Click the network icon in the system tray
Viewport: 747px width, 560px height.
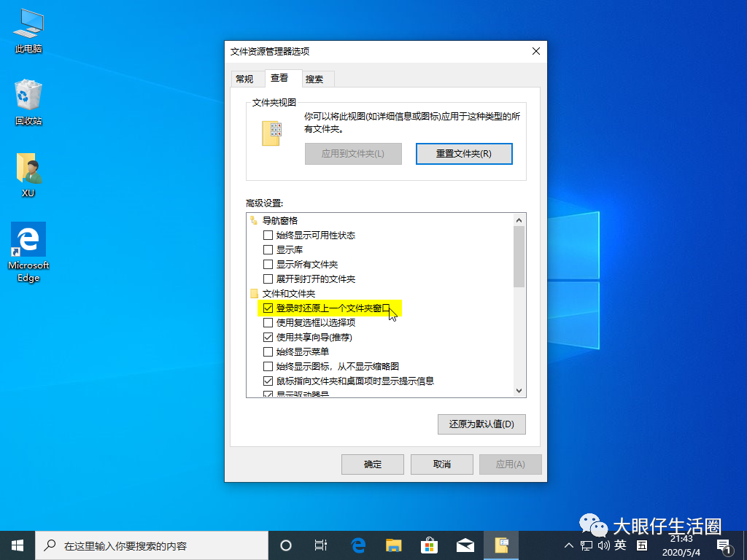[x=585, y=545]
